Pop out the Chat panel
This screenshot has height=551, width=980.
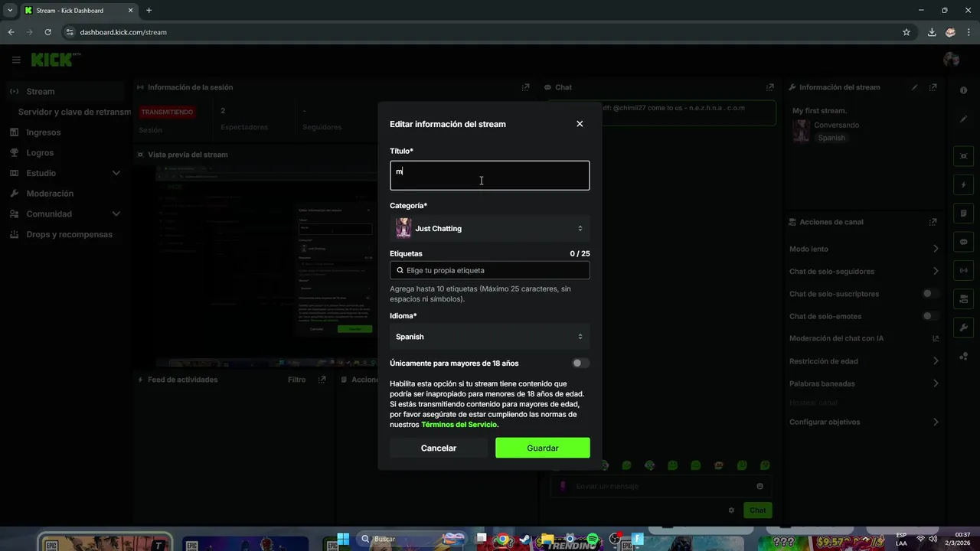[x=769, y=87]
